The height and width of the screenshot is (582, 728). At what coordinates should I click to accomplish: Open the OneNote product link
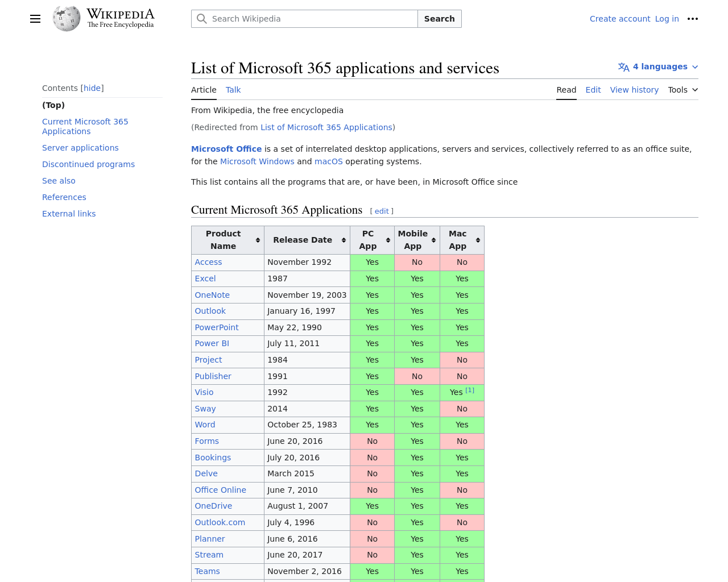point(212,295)
